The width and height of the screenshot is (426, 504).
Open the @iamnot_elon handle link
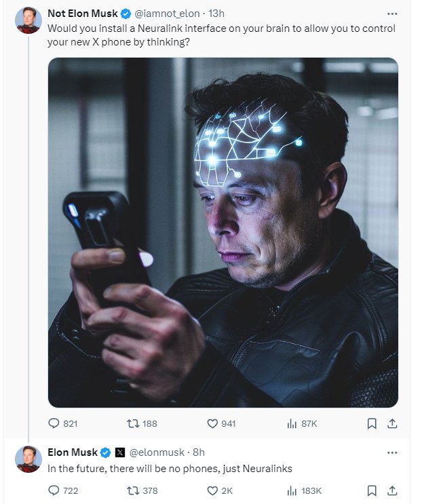click(x=167, y=14)
